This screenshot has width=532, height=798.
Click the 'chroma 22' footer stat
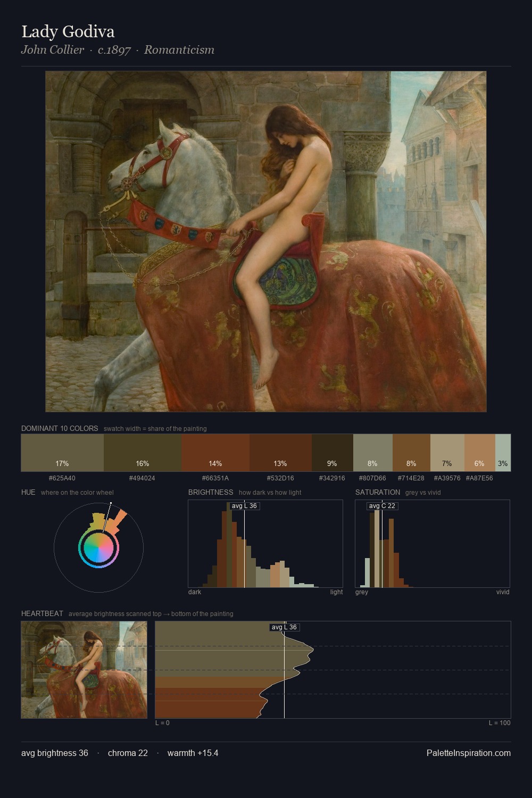tap(128, 753)
